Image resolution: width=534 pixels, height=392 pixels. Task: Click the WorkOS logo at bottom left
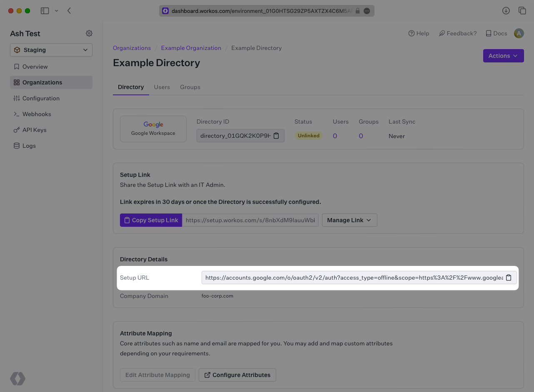coord(18,379)
